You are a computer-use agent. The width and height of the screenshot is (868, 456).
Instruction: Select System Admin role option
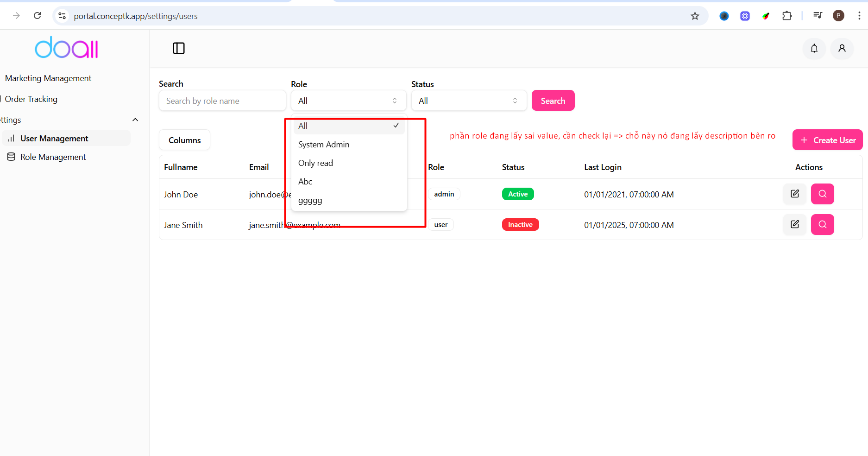[324, 145]
